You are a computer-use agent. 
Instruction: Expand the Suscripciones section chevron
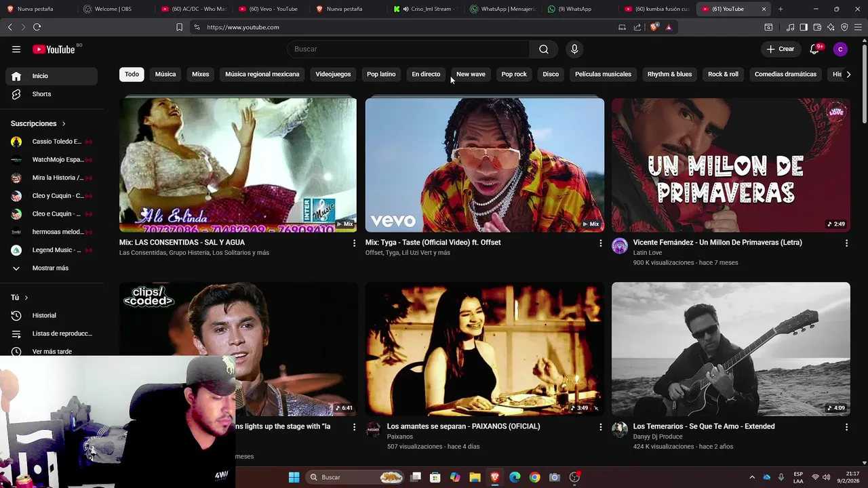[64, 123]
